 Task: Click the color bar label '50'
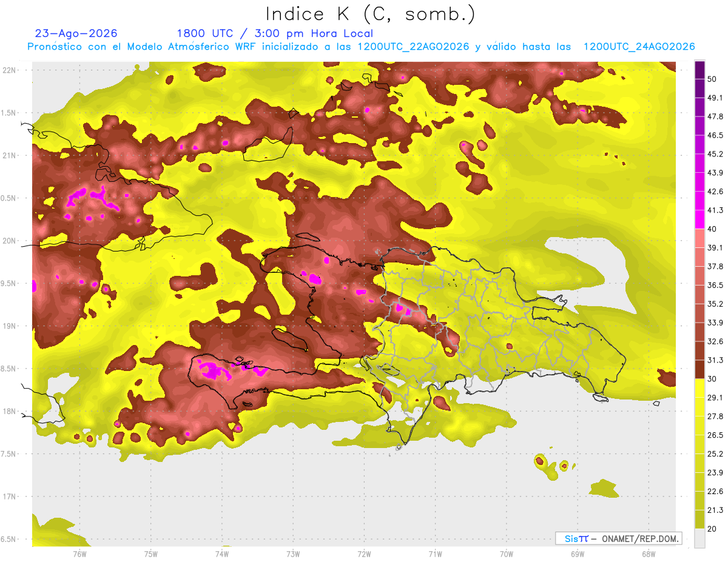(x=712, y=79)
